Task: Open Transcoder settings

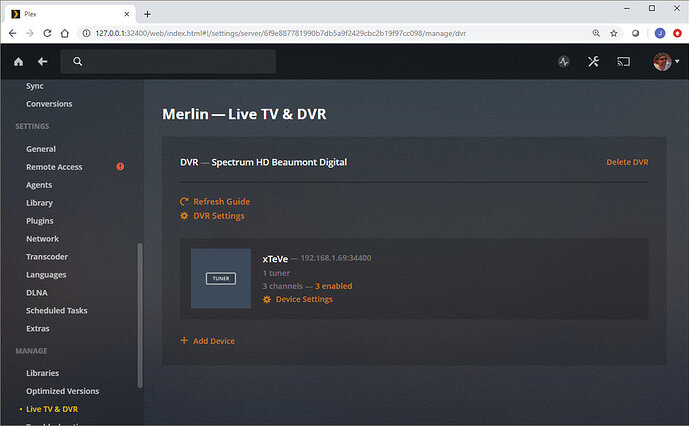Action: coord(47,257)
